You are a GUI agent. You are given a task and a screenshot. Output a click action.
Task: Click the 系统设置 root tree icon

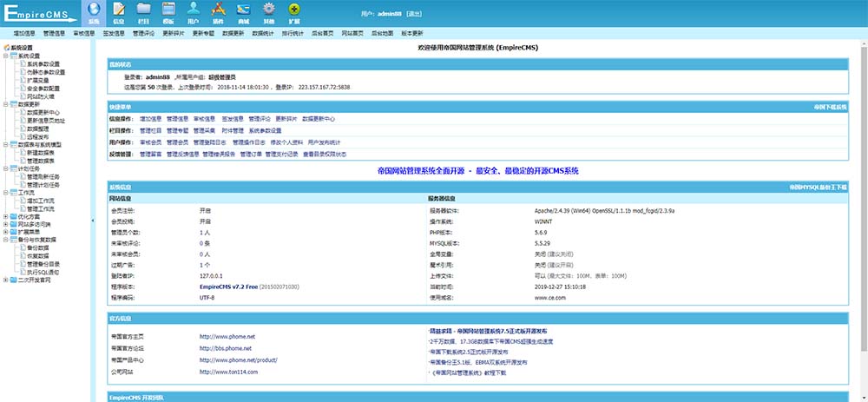tap(7, 48)
